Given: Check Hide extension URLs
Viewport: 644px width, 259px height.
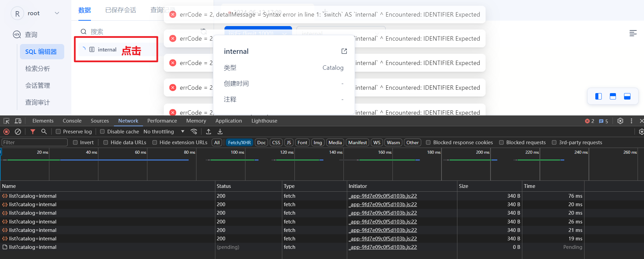Looking at the screenshot, I should [155, 143].
